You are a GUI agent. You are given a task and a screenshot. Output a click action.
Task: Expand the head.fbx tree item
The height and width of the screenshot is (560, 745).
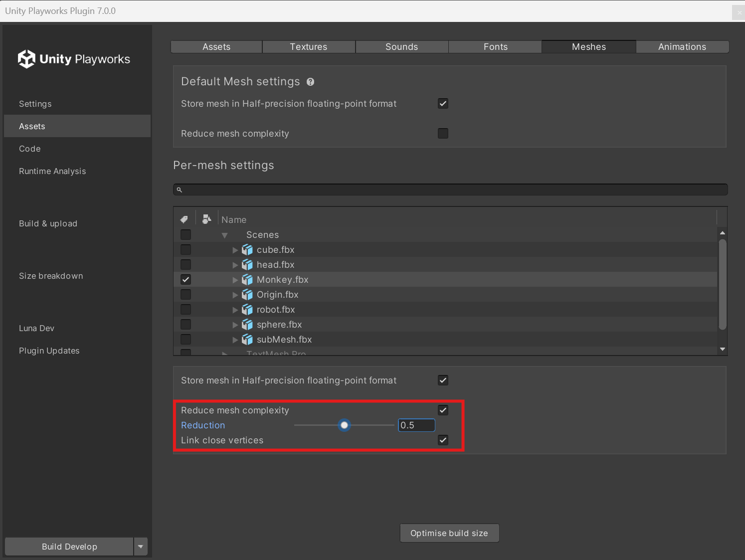235,265
